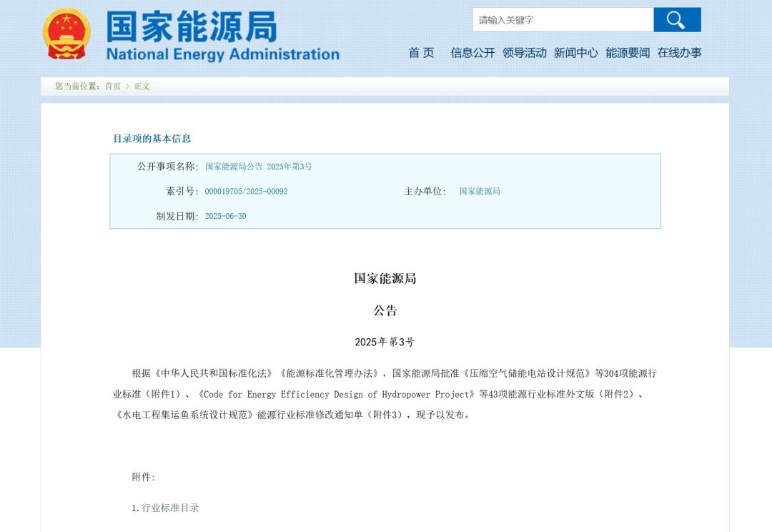Click the 国家能源局公告 2025年第3号 item name
Viewport: 772px width, 532px height.
(258, 167)
